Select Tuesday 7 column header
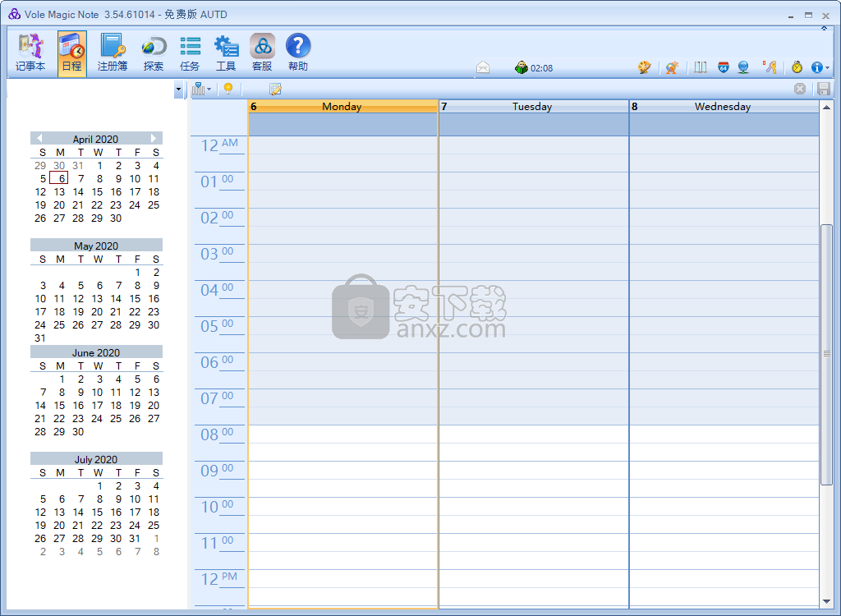 click(534, 106)
